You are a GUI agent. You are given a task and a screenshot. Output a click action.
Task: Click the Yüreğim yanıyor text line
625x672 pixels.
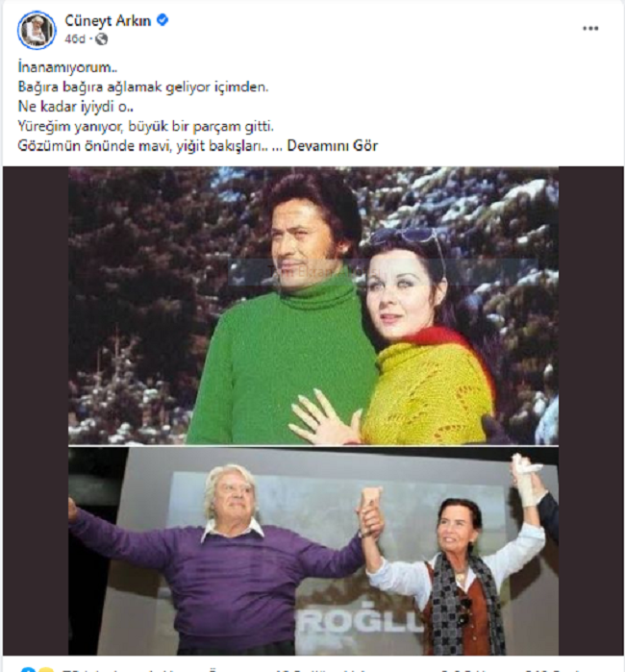coord(146,127)
